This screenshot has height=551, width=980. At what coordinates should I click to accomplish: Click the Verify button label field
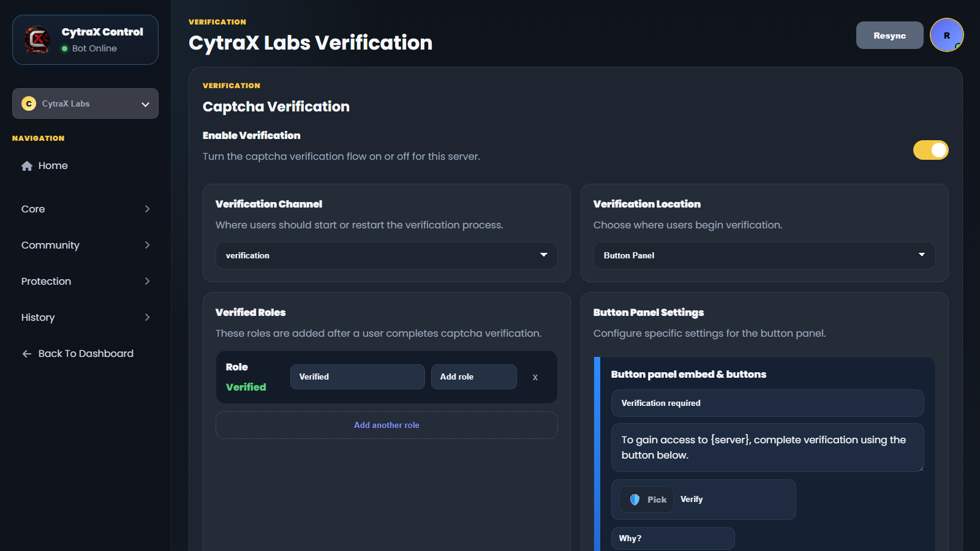[x=734, y=500]
